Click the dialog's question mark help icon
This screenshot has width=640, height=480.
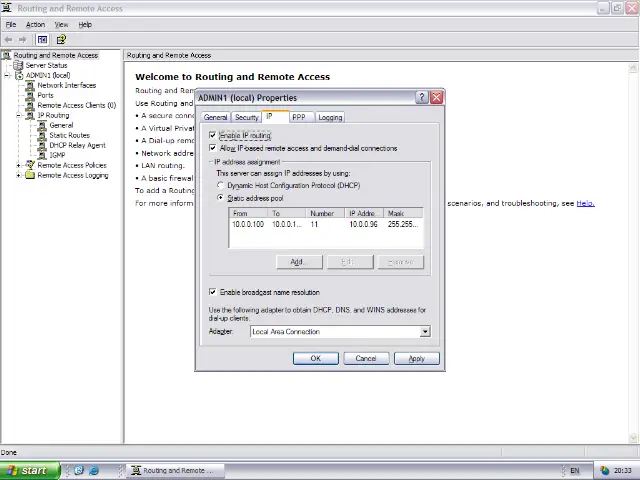pyautogui.click(x=422, y=98)
